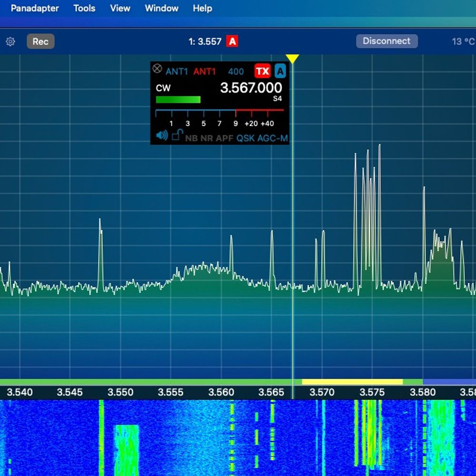476x476 pixels.
Task: Click the 3.550 frequency label
Action: 120,392
